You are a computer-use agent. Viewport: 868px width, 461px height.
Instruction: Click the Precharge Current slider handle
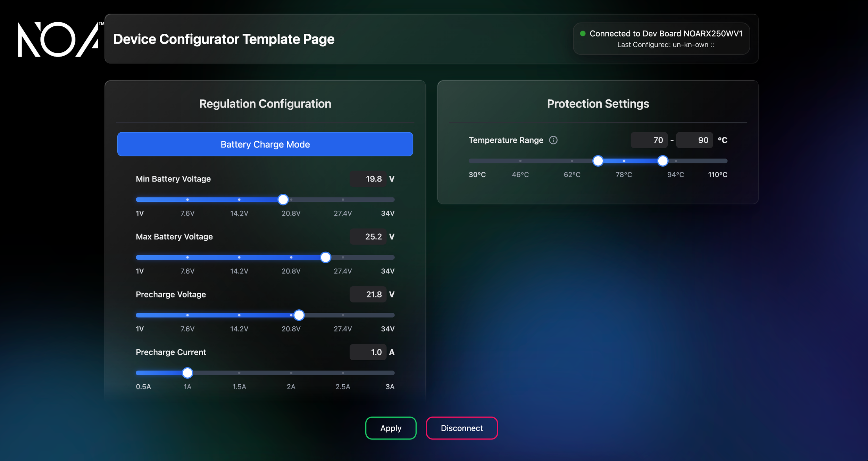coord(187,373)
